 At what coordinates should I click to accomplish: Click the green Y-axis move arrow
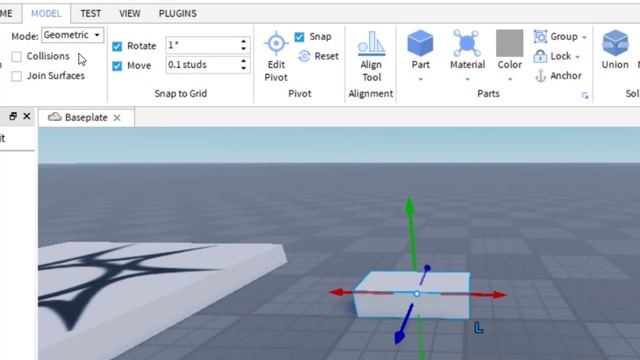[x=409, y=205]
